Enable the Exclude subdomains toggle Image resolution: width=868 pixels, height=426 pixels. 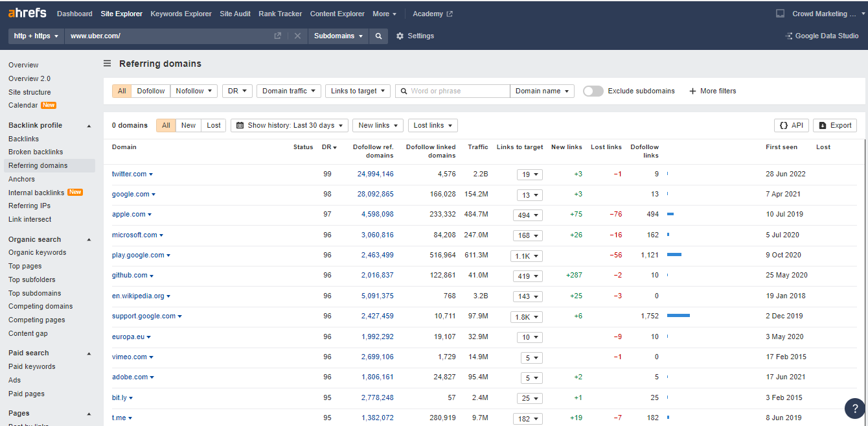(593, 91)
